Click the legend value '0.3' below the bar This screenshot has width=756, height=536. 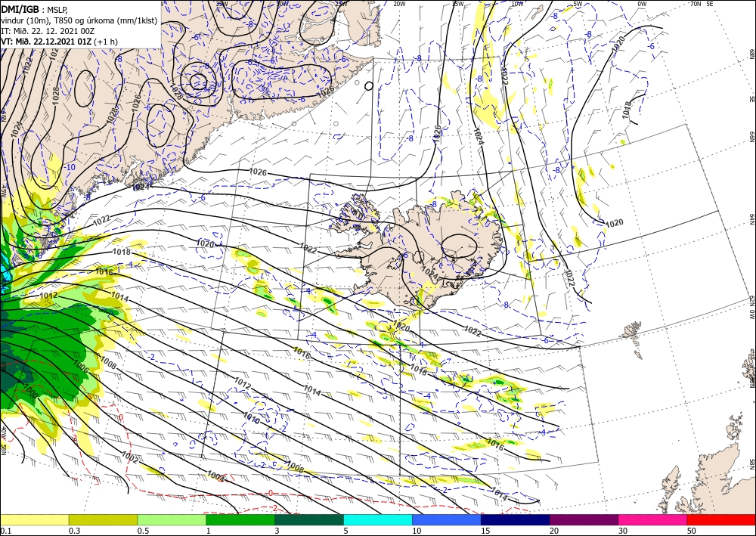pyautogui.click(x=74, y=531)
